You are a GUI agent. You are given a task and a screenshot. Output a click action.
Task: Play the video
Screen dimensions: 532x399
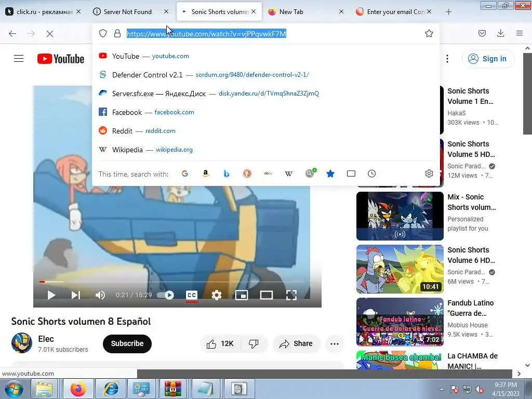point(51,295)
